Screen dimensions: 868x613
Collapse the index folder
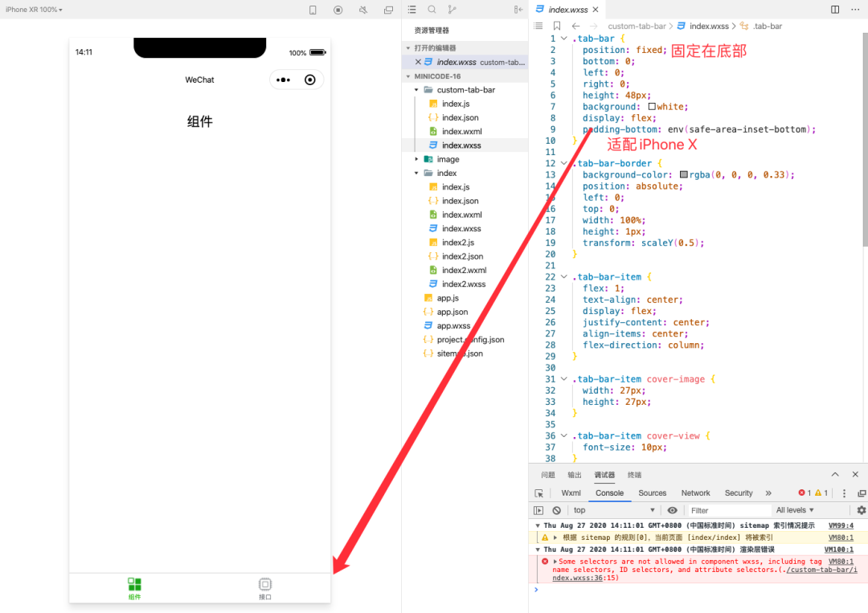pos(417,174)
